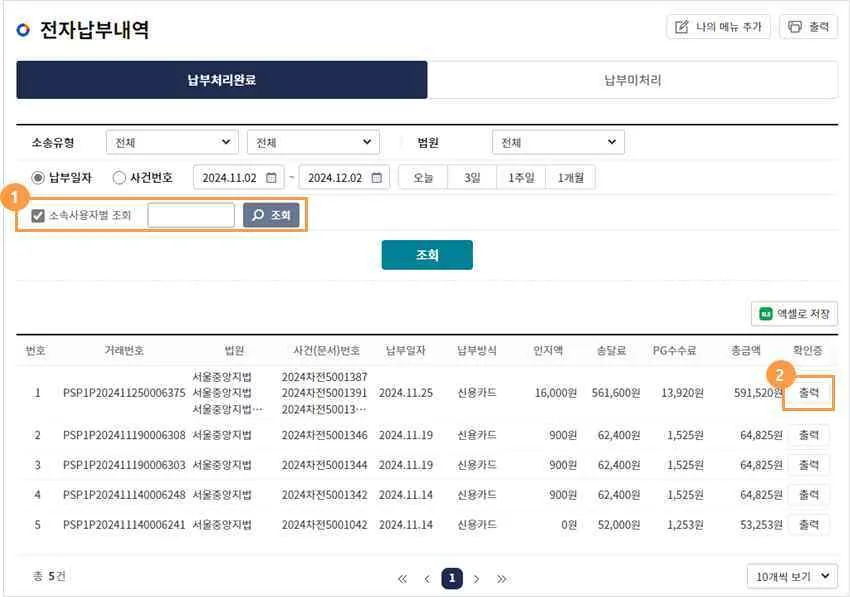This screenshot has height=597, width=850.
Task: Go to last page double-arrow icon
Action: [501, 579]
